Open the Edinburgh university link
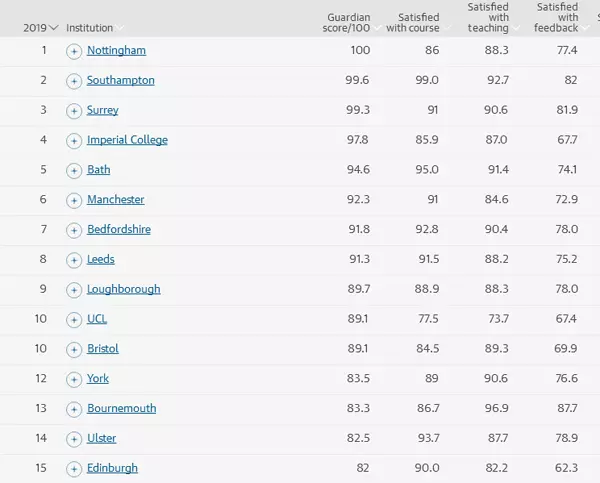The width and height of the screenshot is (600, 483). 112,468
